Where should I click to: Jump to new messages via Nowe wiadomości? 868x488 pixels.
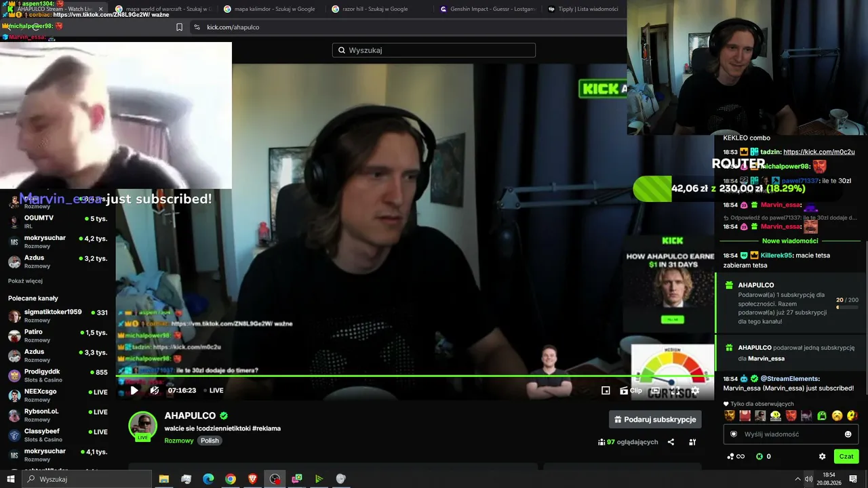point(790,241)
